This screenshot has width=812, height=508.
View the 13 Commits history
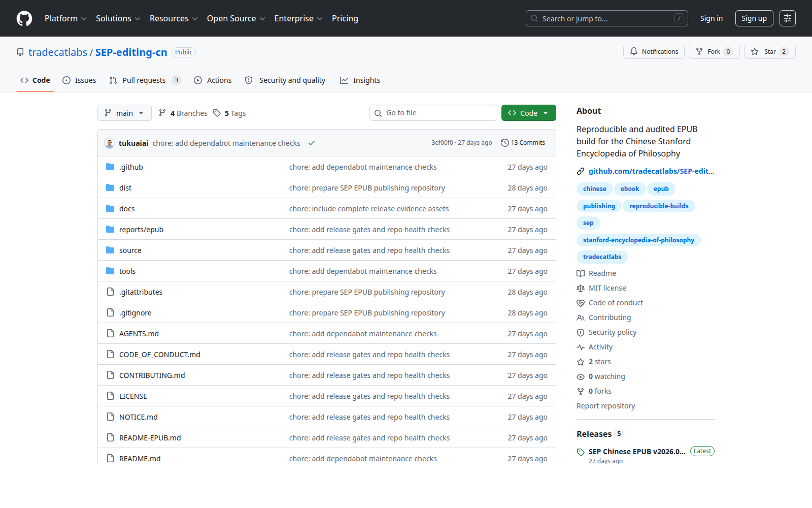point(523,143)
